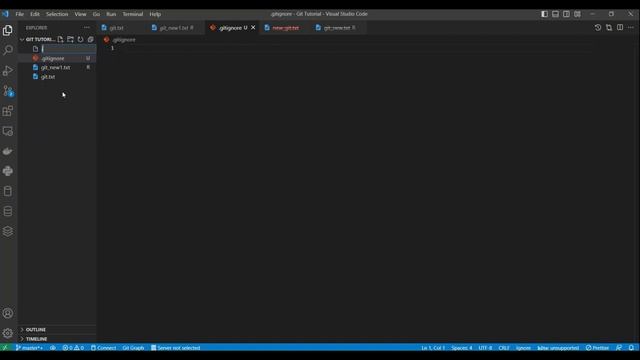The width and height of the screenshot is (640, 360).
Task: Open the notifications bell in status bar
Action: point(631,348)
